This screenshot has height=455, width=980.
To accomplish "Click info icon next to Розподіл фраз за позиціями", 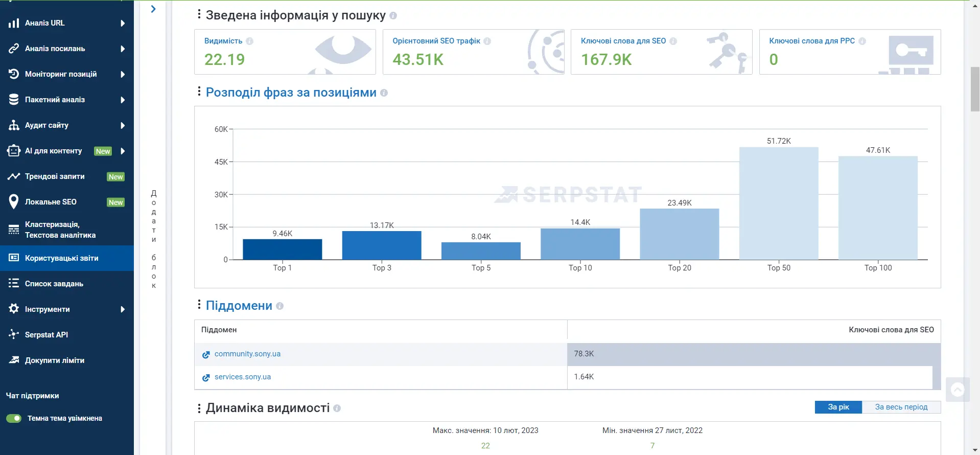I will click(384, 93).
